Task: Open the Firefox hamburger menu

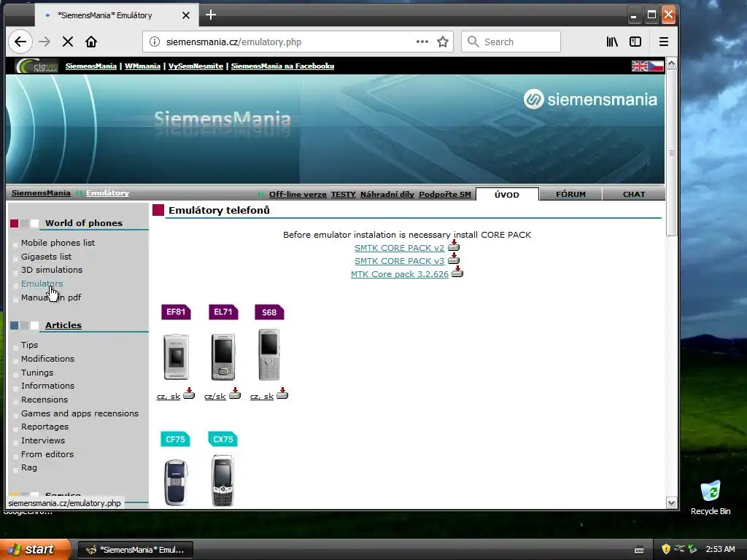Action: (x=664, y=42)
